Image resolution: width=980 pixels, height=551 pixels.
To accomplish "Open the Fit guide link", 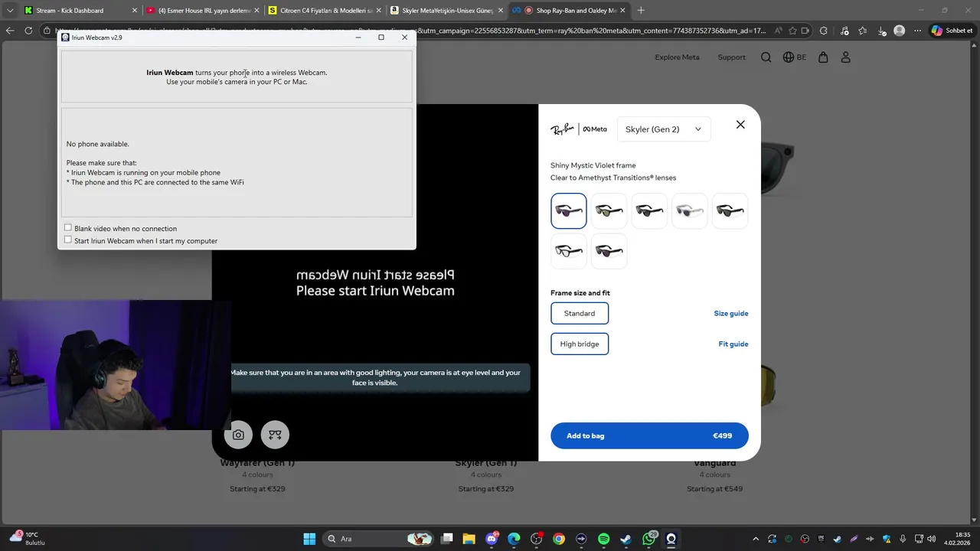I will (733, 344).
